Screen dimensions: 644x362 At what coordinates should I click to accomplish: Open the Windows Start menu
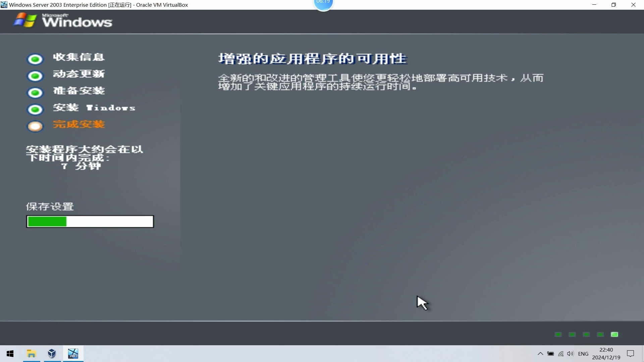10,354
